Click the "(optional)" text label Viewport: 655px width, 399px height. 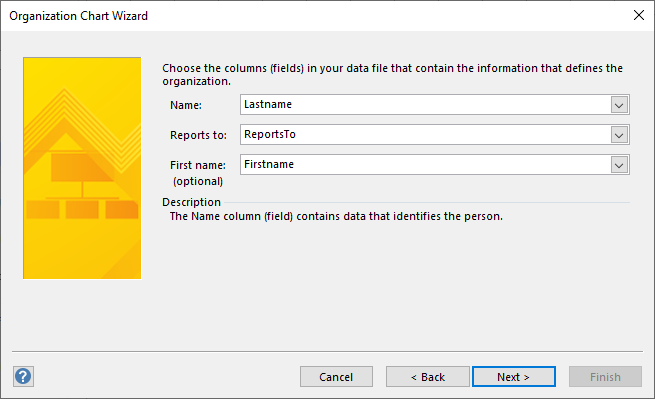tap(198, 181)
